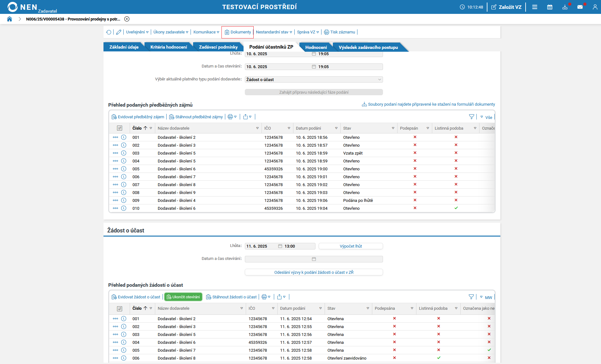The image size is (601, 364).
Task: Open the Název dodavatele column filter in first table
Action: pos(257,128)
